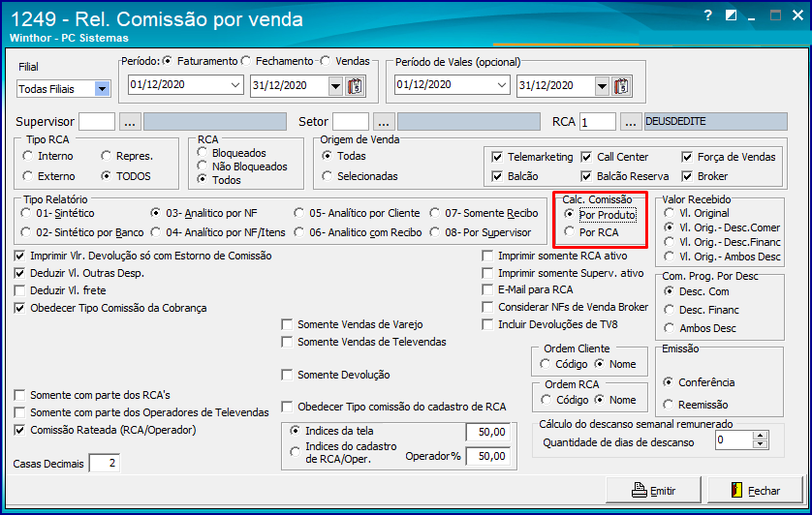Enable Considerar NFs de Venda Broker
This screenshot has height=515, width=812.
pyautogui.click(x=487, y=307)
